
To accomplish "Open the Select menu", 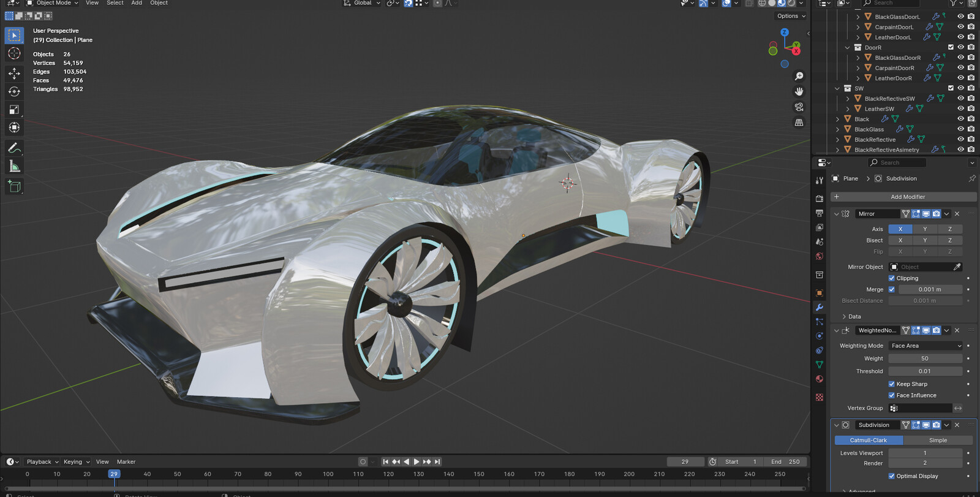I will [x=115, y=3].
